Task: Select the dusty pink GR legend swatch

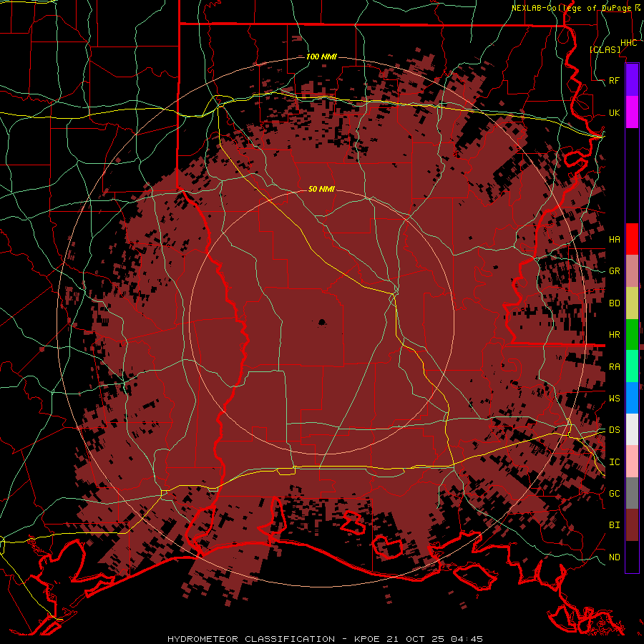Action: pyautogui.click(x=632, y=271)
